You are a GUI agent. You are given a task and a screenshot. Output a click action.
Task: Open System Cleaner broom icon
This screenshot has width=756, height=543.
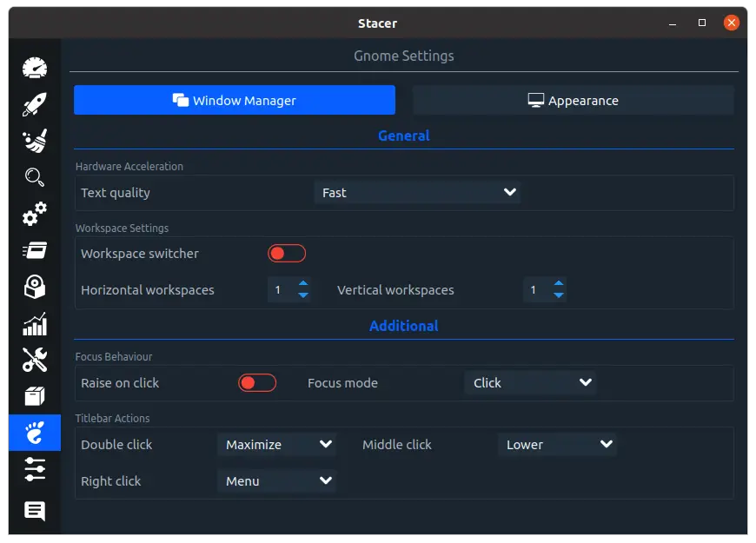(x=35, y=141)
